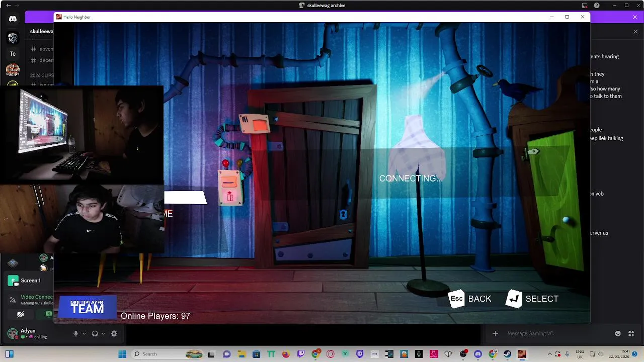644x362 pixels.
Task: Open the second server avatar in Discord sidebar
Action: (x=13, y=38)
